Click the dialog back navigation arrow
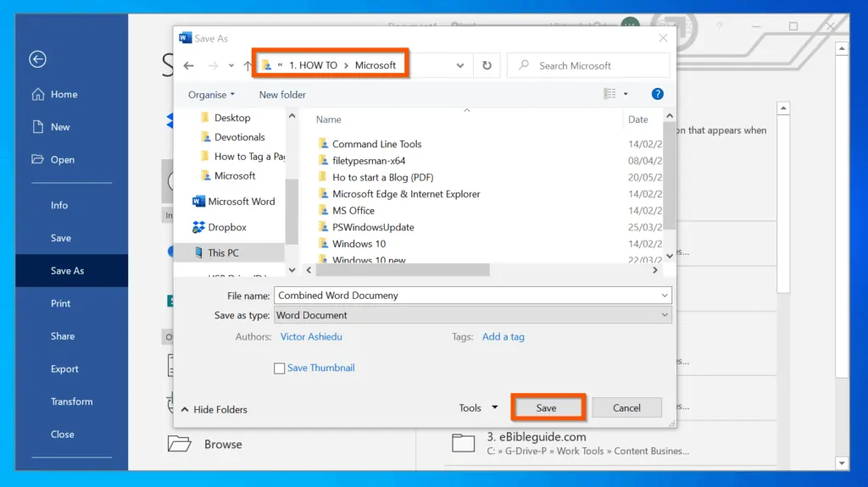Viewport: 868px width, 487px height. point(189,65)
